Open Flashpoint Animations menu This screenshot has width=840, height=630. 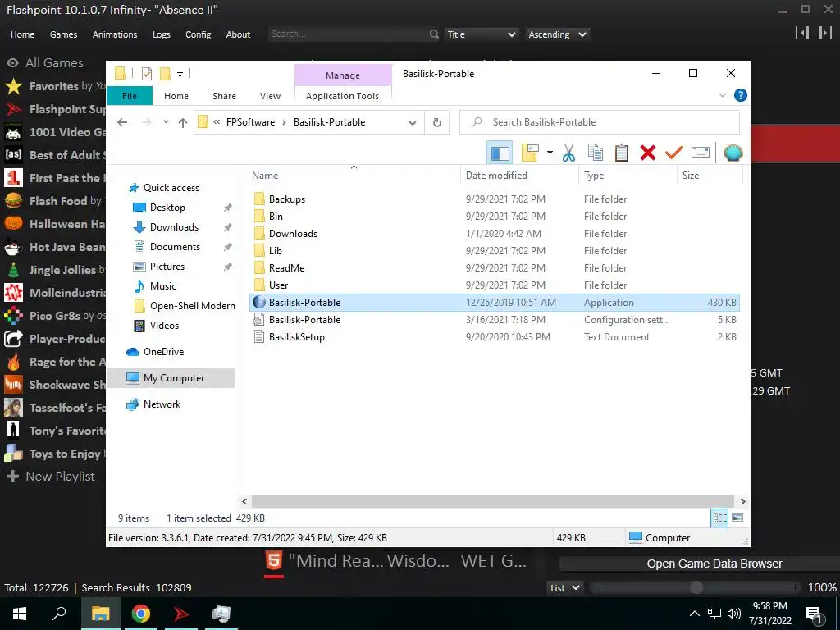tap(115, 34)
